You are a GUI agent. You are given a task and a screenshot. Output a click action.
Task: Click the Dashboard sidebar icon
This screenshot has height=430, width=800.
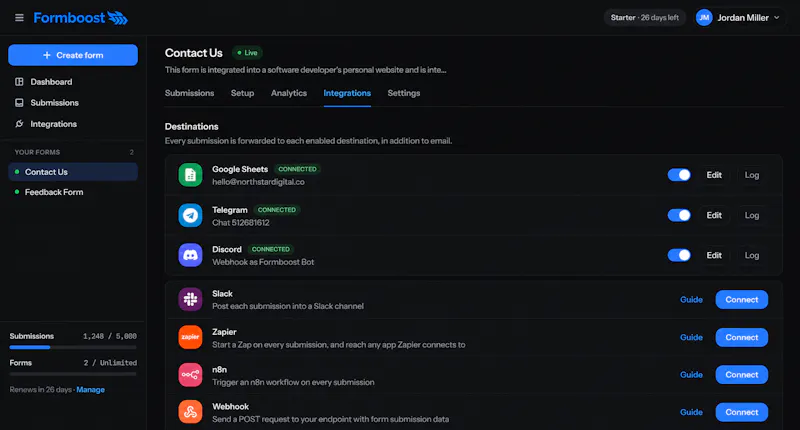click(x=19, y=82)
